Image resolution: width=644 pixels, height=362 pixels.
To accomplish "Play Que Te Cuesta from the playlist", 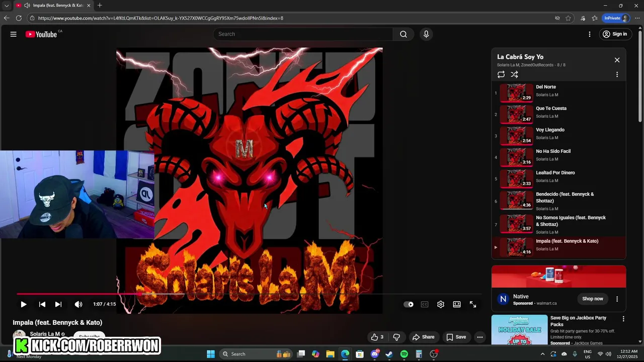I will (558, 114).
